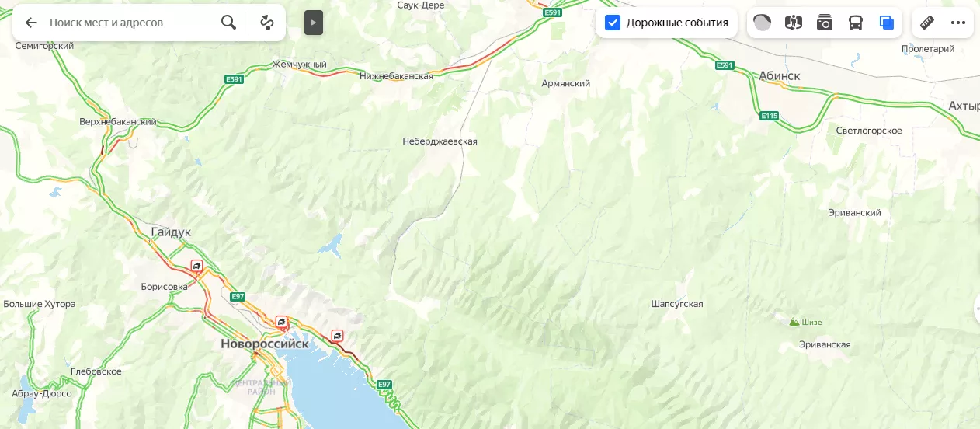Image resolution: width=980 pixels, height=429 pixels.
Task: Click the magnifier search icon
Action: (228, 23)
